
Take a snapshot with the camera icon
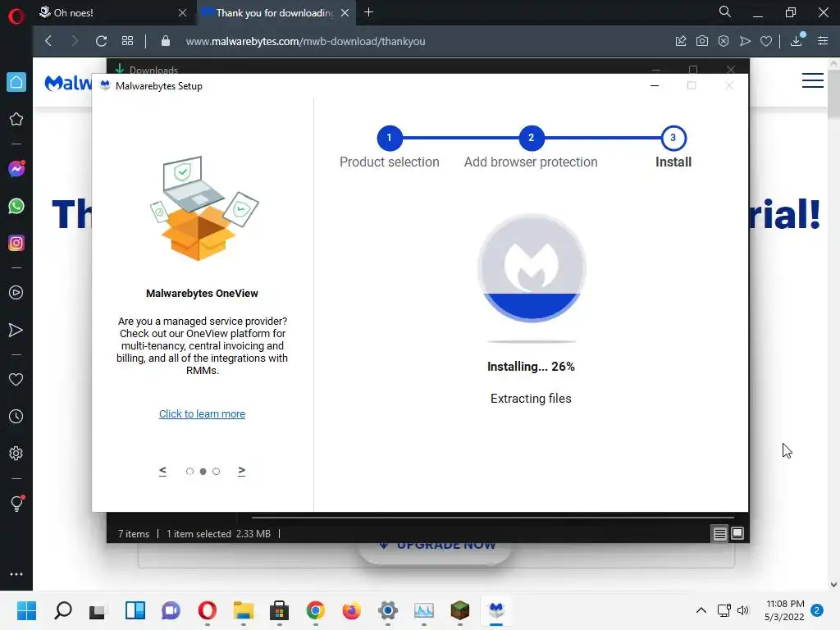[x=702, y=41]
